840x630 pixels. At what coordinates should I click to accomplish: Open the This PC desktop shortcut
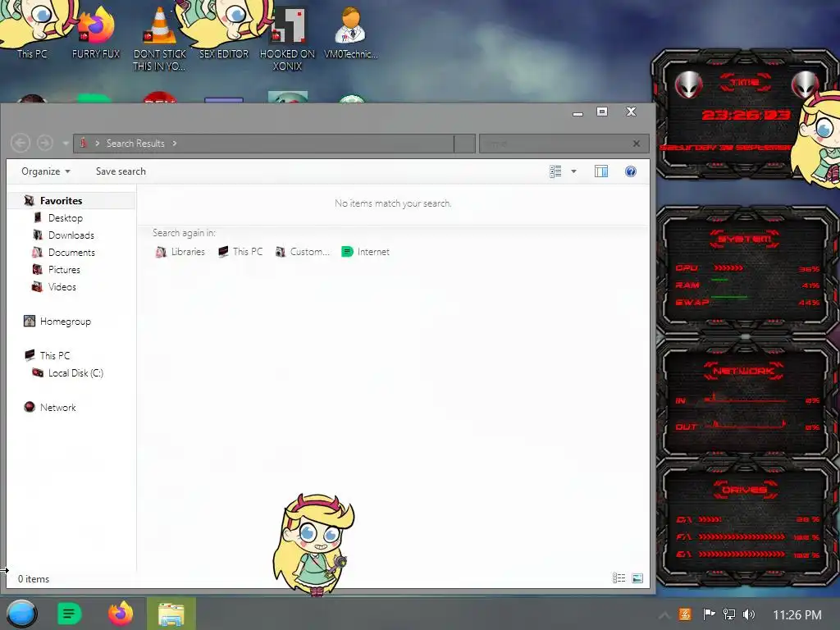click(x=32, y=32)
